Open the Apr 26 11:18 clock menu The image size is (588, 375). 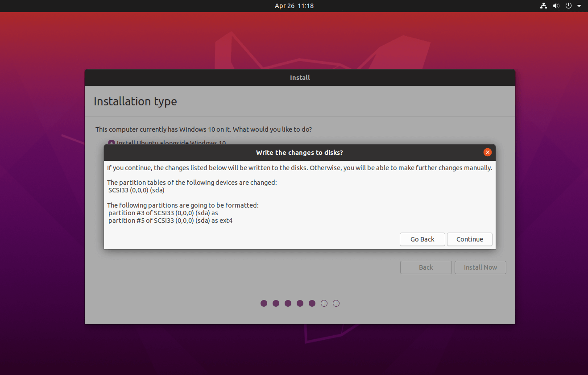[294, 6]
